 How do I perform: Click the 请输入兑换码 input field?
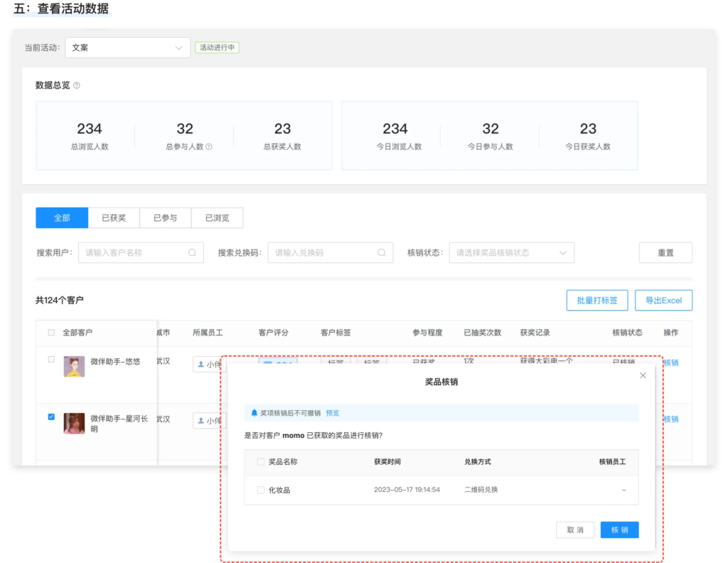tap(322, 252)
